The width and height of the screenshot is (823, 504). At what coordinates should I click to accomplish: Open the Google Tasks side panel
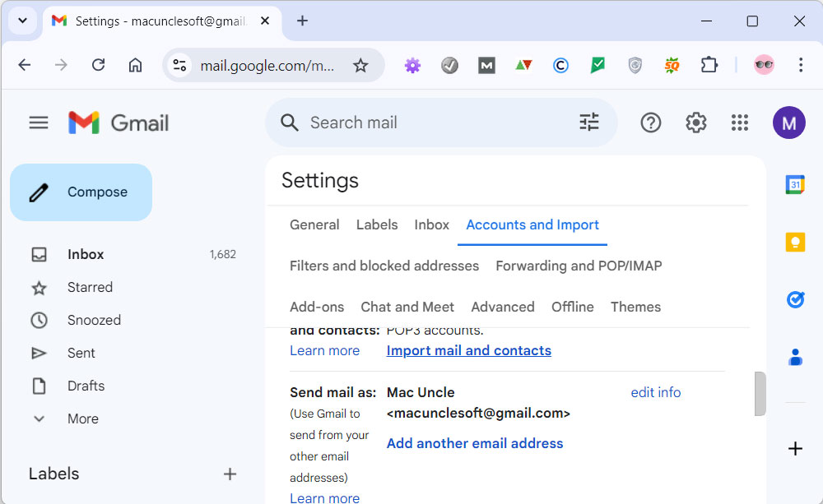tap(794, 299)
